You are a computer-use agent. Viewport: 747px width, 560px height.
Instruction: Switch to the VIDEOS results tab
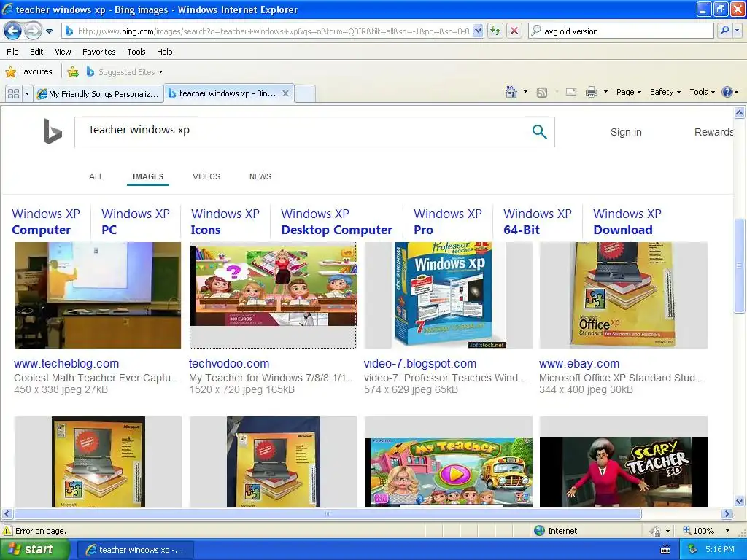(206, 176)
